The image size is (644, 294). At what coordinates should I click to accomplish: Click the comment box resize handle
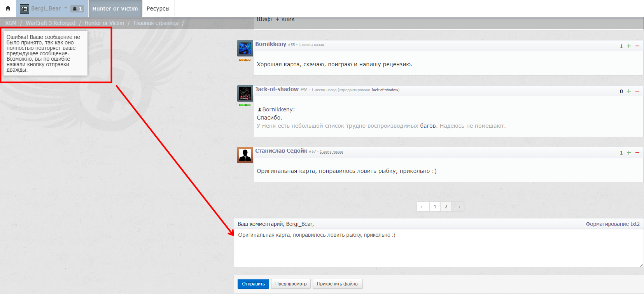coord(641,265)
